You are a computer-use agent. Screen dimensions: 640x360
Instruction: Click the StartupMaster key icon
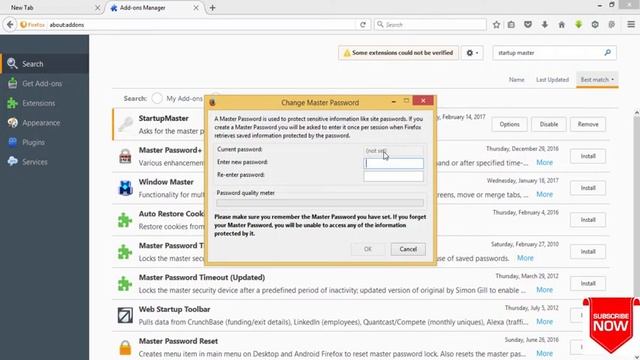pos(125,124)
